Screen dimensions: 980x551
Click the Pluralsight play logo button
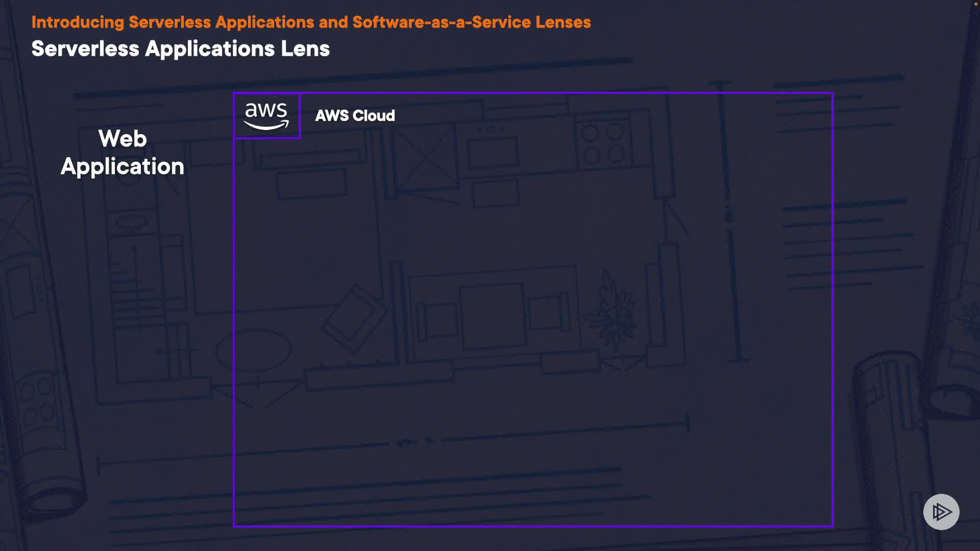click(x=941, y=512)
